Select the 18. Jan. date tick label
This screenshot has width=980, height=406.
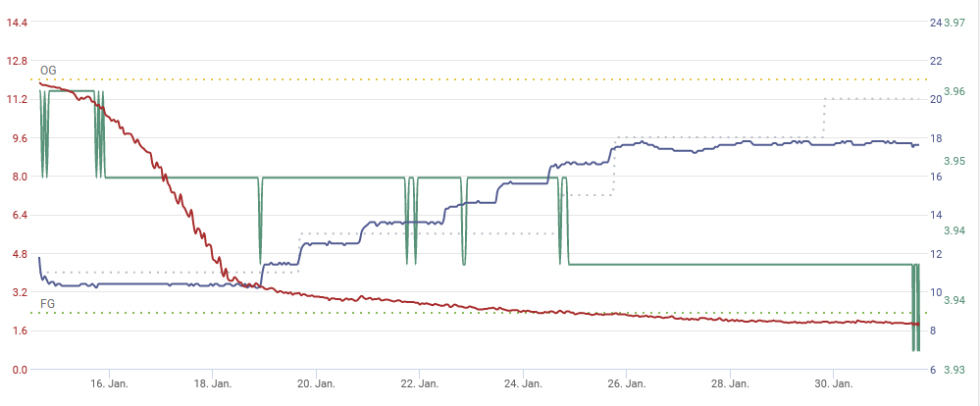click(212, 383)
